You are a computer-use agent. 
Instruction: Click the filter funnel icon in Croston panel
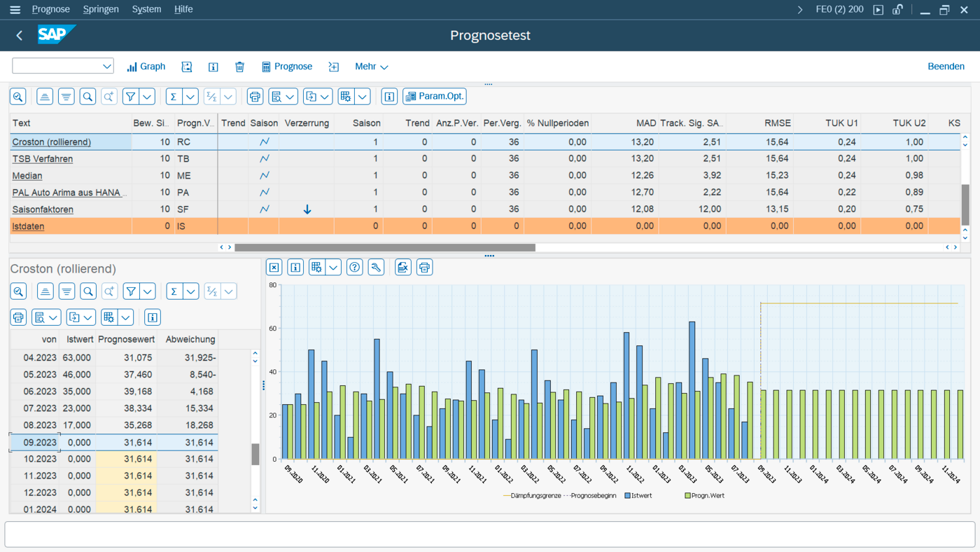pos(131,291)
